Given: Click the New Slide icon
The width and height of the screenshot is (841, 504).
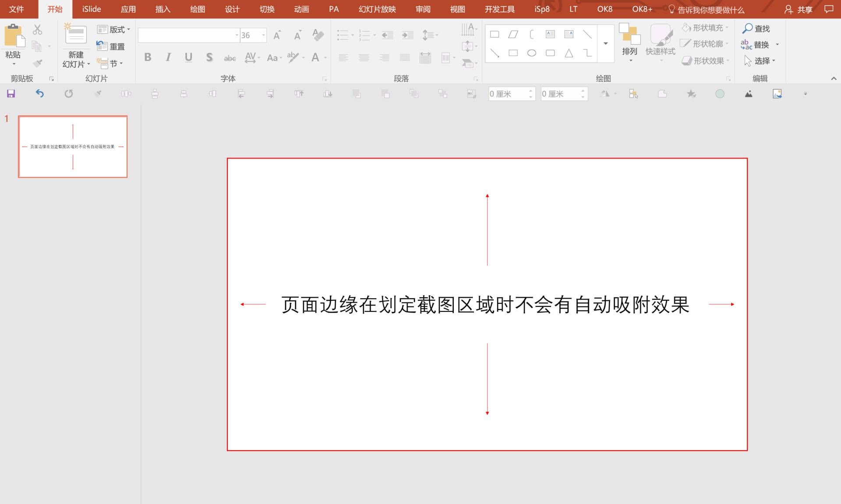Looking at the screenshot, I should coord(75,34).
